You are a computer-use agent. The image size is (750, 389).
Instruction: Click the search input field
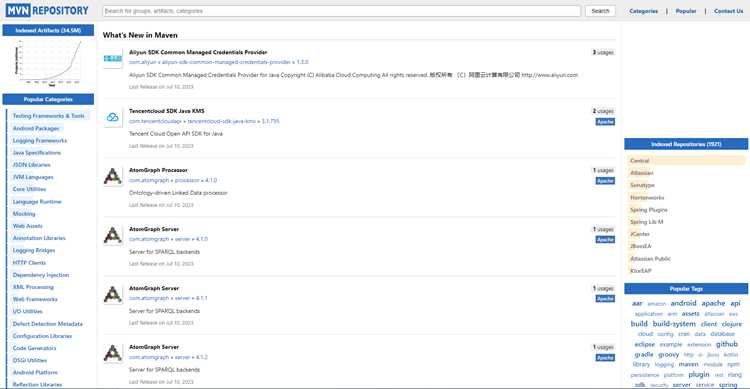pos(342,11)
